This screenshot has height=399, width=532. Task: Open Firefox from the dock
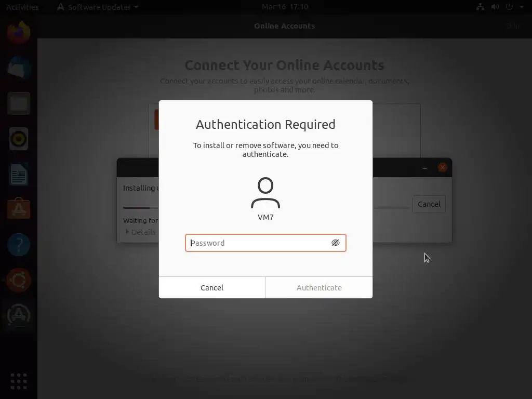19,33
